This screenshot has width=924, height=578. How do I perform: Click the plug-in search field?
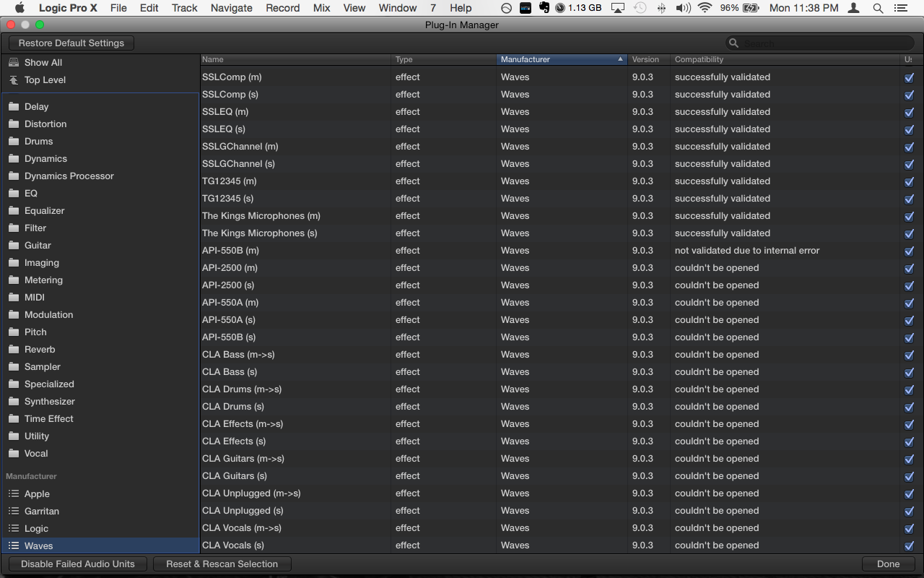coord(820,43)
